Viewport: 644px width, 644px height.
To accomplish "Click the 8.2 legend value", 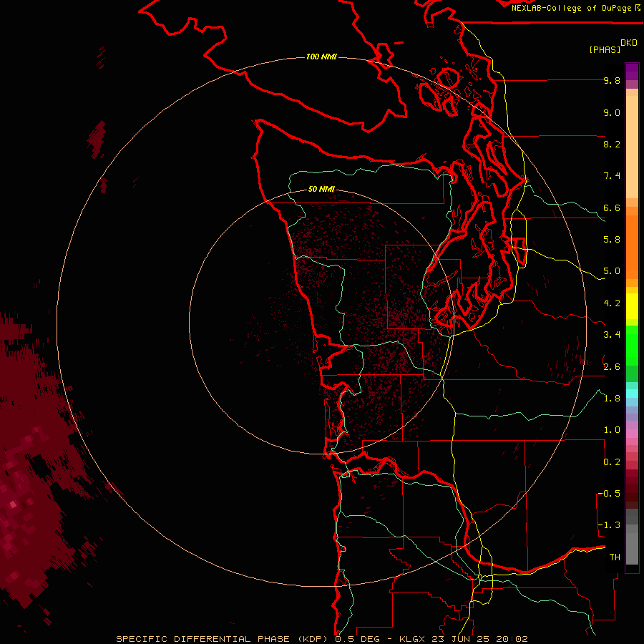I will (x=612, y=144).
